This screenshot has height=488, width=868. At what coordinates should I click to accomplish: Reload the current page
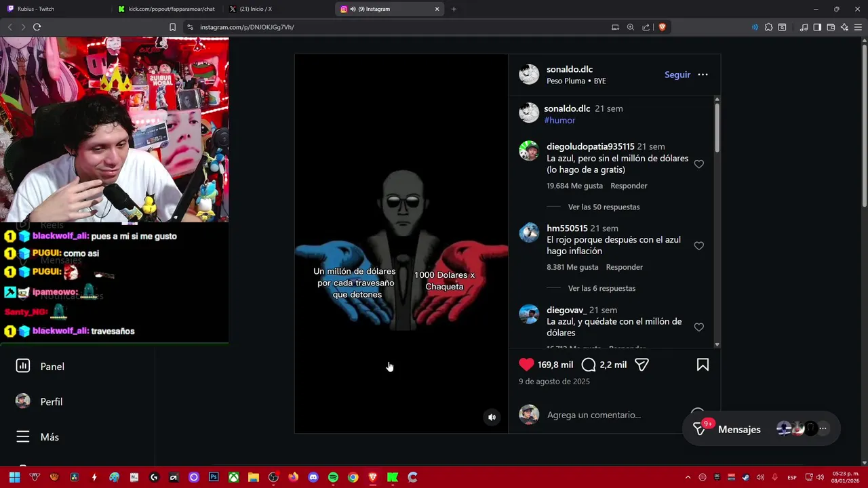click(37, 27)
